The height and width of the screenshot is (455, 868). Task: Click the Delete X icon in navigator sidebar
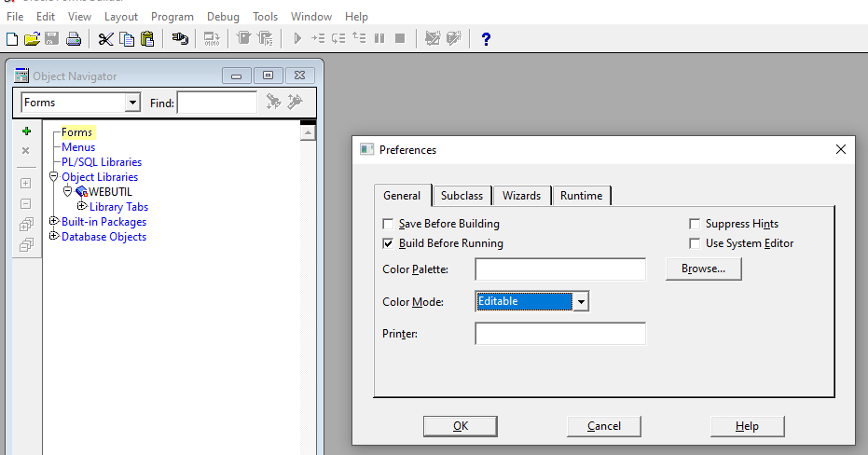point(25,150)
